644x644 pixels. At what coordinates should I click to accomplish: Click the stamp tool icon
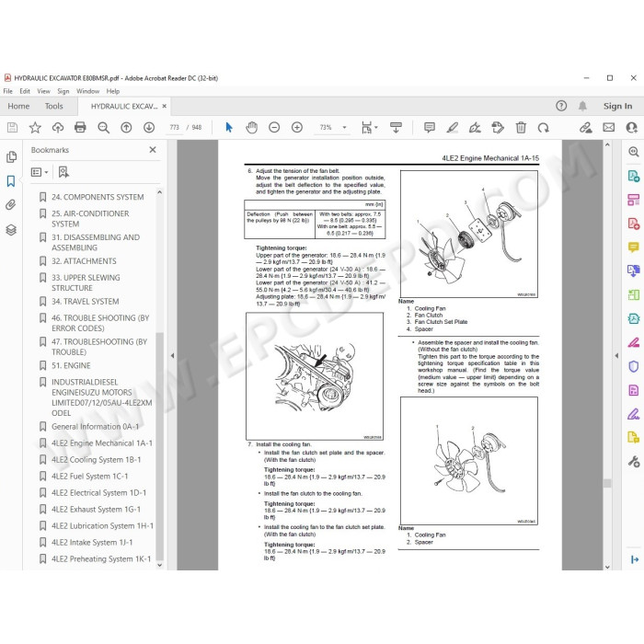498,128
